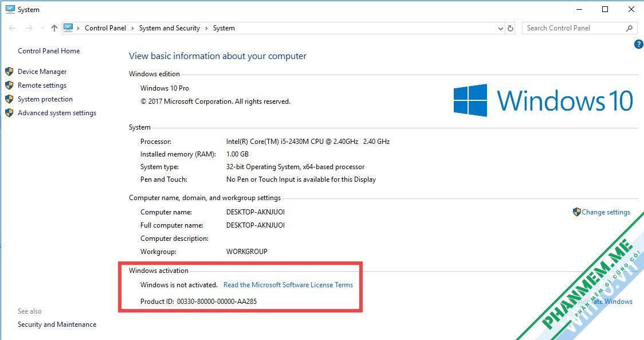Expand chevron after System and Security breadcrumb
This screenshot has width=644, height=340.
tap(206, 28)
